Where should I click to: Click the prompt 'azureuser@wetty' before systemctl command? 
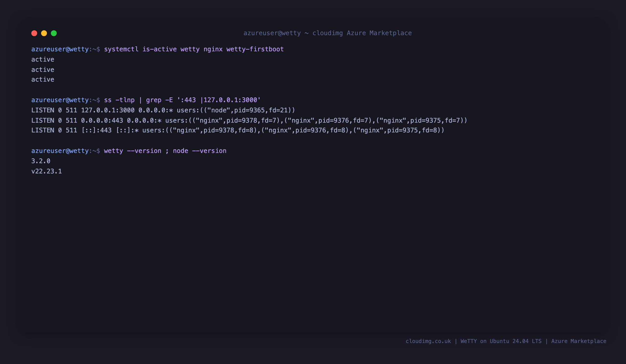[60, 49]
